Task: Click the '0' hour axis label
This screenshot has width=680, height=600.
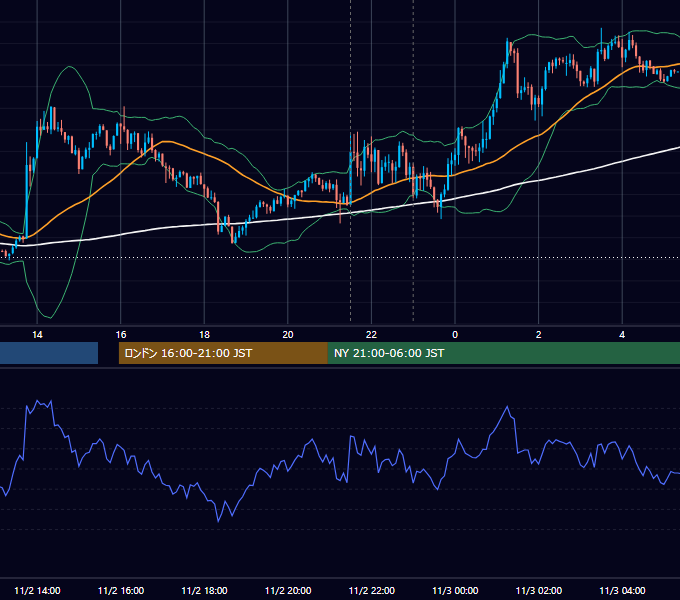Action: [x=455, y=335]
